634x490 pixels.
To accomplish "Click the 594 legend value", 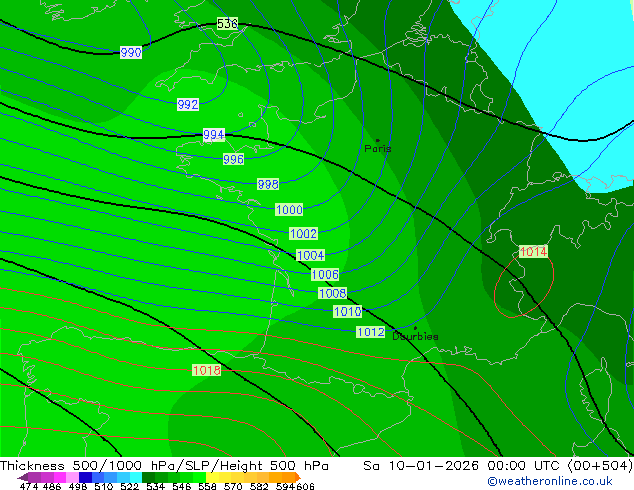I will (x=285, y=486).
